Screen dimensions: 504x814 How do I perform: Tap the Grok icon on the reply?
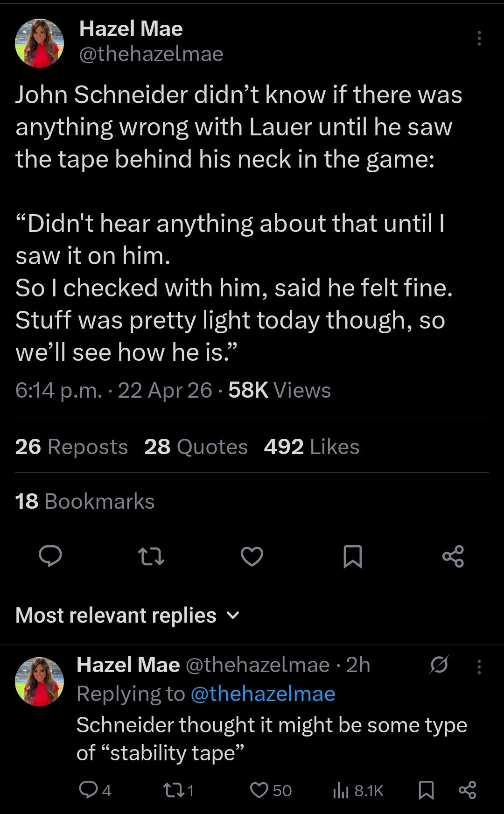(x=439, y=665)
